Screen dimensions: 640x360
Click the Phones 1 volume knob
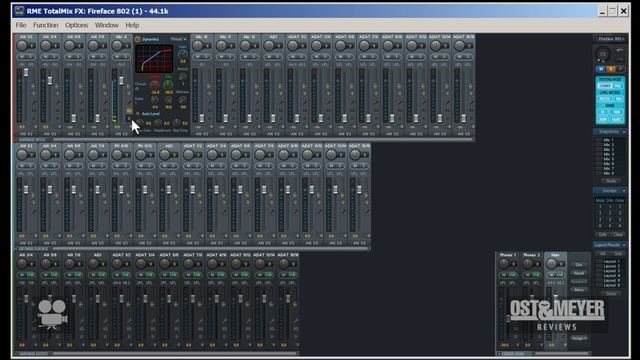point(504,264)
